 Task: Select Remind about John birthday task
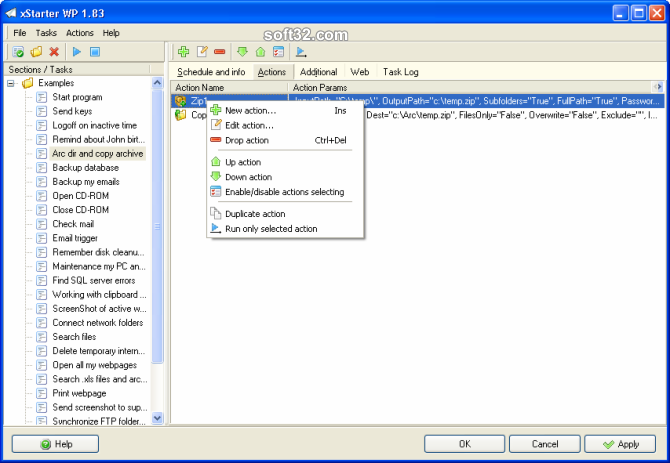click(x=98, y=139)
